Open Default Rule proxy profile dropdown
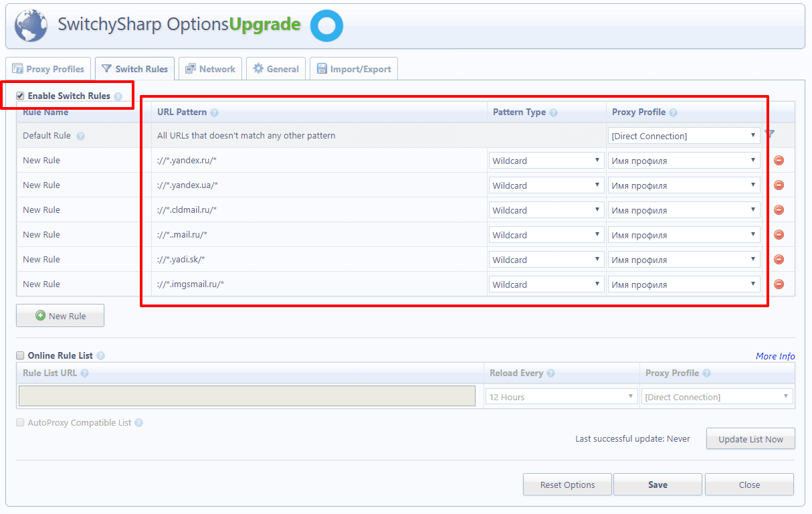Image resolution: width=812 pixels, height=514 pixels. (x=684, y=136)
